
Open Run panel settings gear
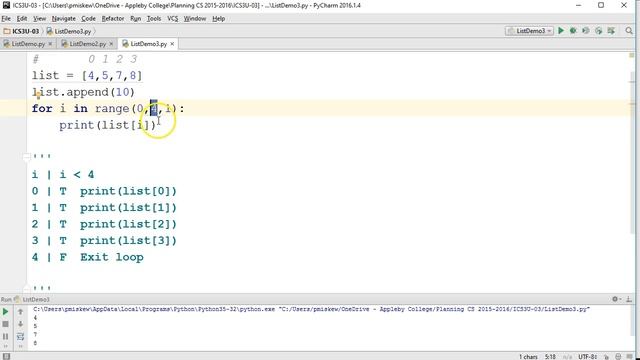click(616, 299)
